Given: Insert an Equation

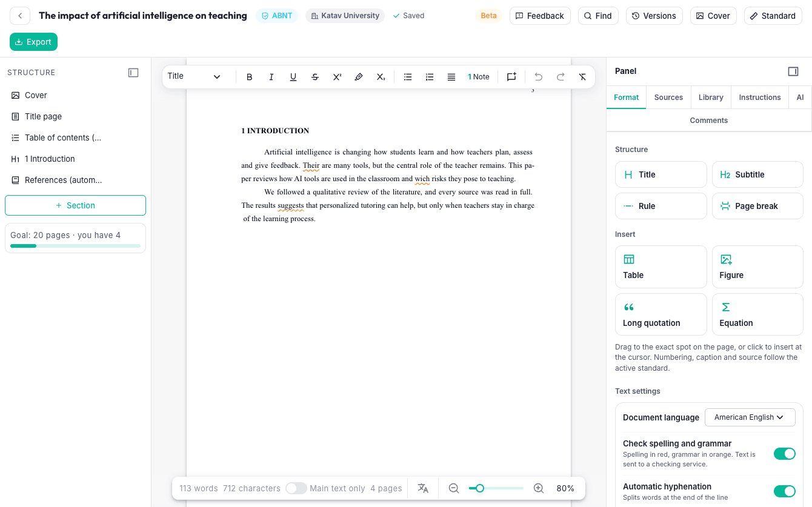Looking at the screenshot, I should [757, 314].
